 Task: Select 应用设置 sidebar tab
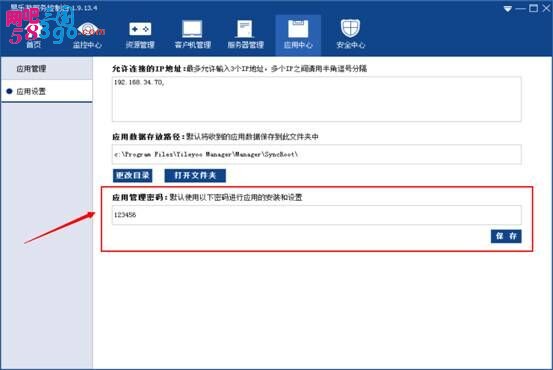click(x=47, y=91)
